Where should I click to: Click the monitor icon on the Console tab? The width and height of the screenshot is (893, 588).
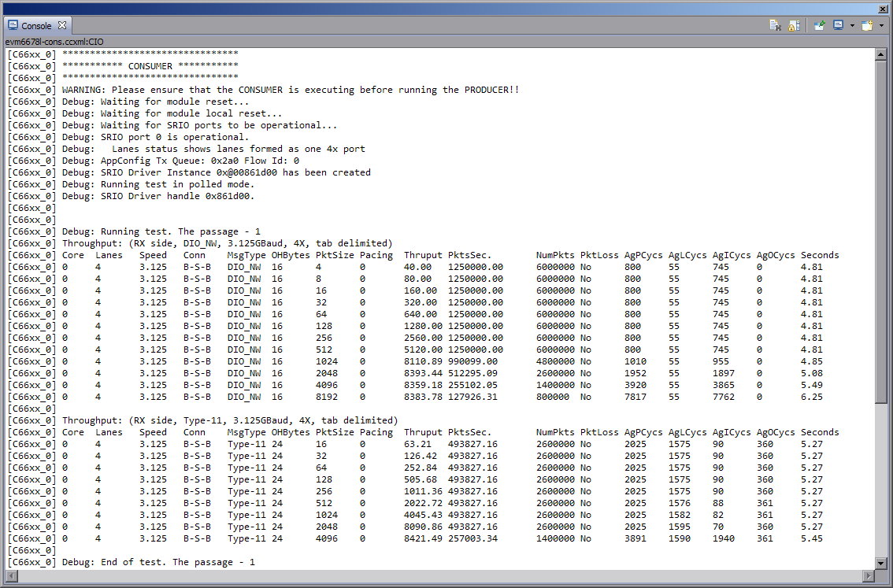13,26
